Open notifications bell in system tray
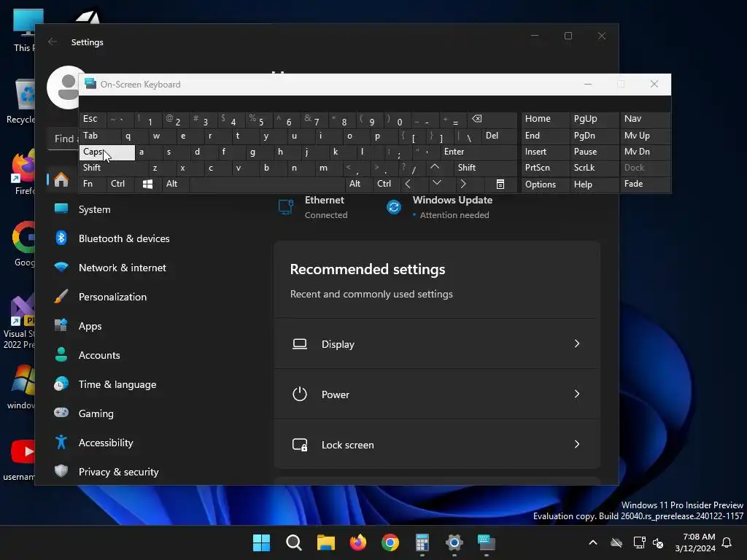The height and width of the screenshot is (560, 747). coord(727,542)
